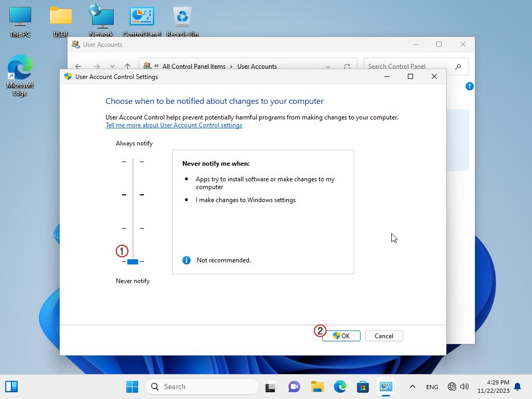Click the UAC notification slider thumb

pyautogui.click(x=132, y=261)
